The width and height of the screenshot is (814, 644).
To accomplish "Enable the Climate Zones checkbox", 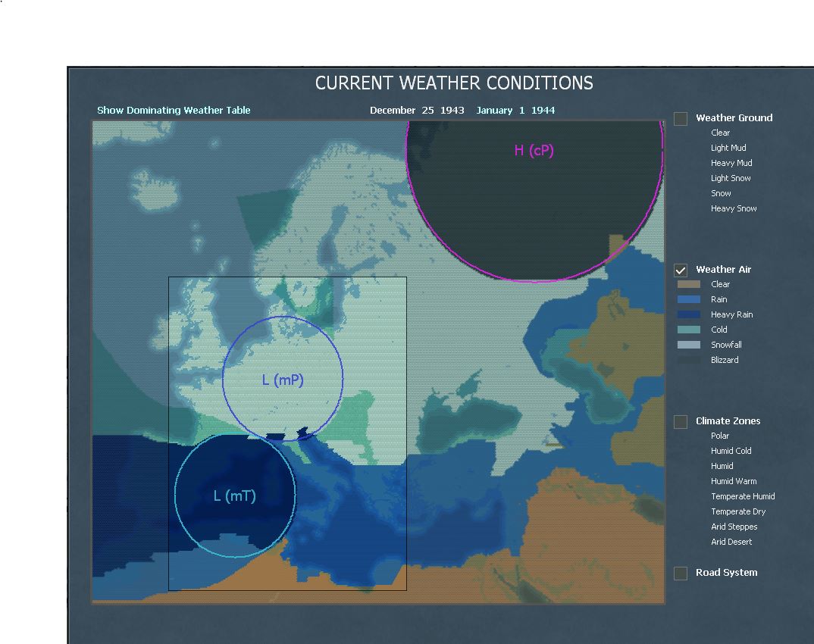I will [x=681, y=421].
